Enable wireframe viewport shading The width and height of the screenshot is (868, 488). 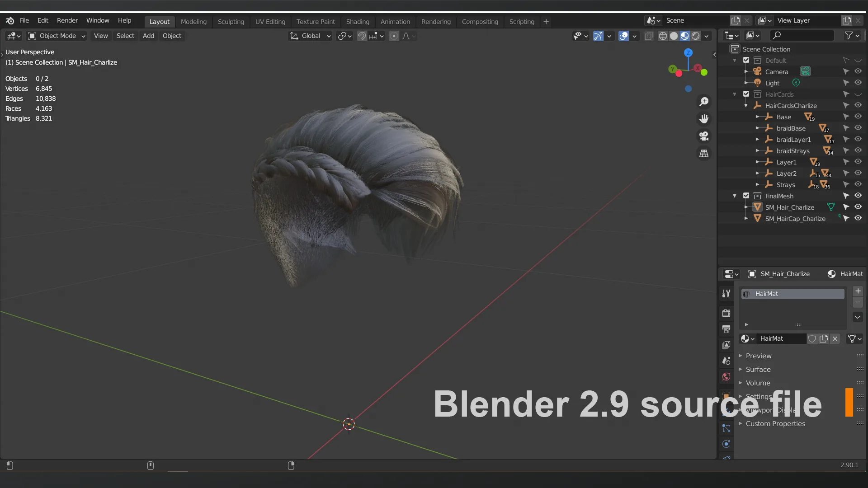pos(663,36)
